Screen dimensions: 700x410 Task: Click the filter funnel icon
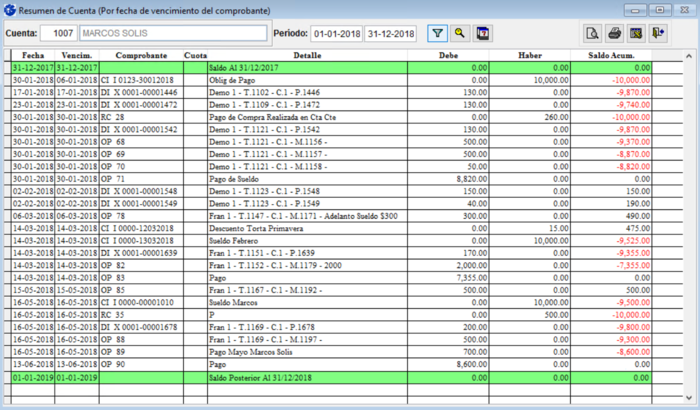[438, 33]
